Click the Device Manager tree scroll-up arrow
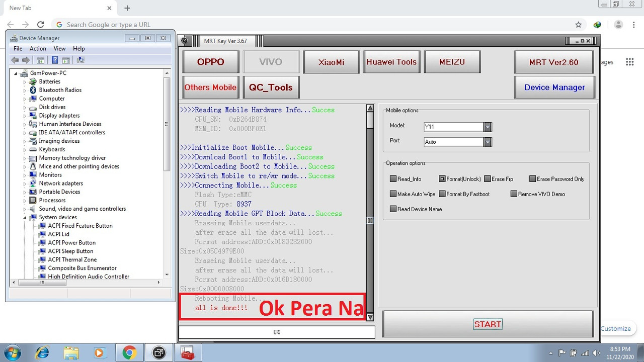 [x=167, y=73]
